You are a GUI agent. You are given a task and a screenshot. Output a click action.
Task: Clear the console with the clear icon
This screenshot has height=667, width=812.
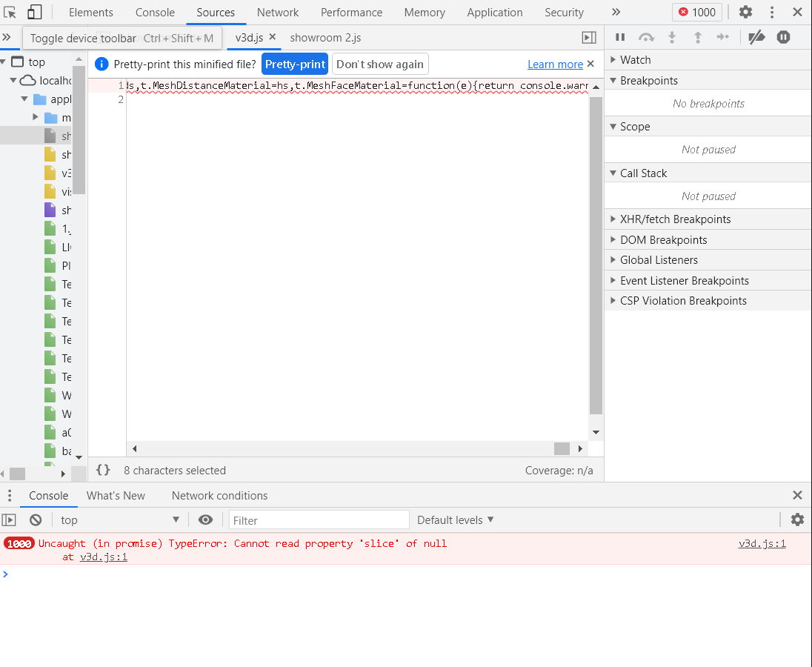36,520
